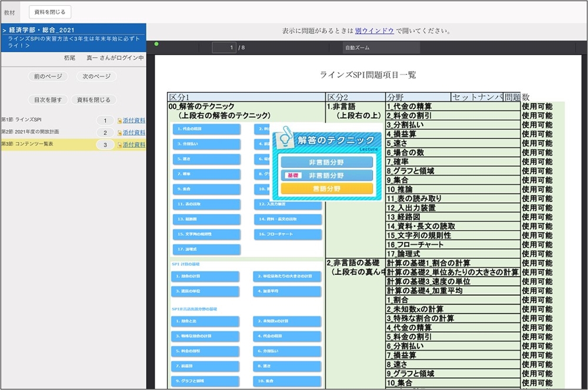Click the PDF page number field
This screenshot has width=588, height=390.
click(224, 48)
